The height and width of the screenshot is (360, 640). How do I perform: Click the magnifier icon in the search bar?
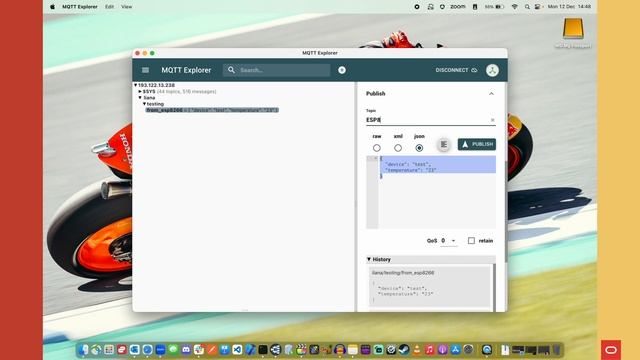point(231,70)
